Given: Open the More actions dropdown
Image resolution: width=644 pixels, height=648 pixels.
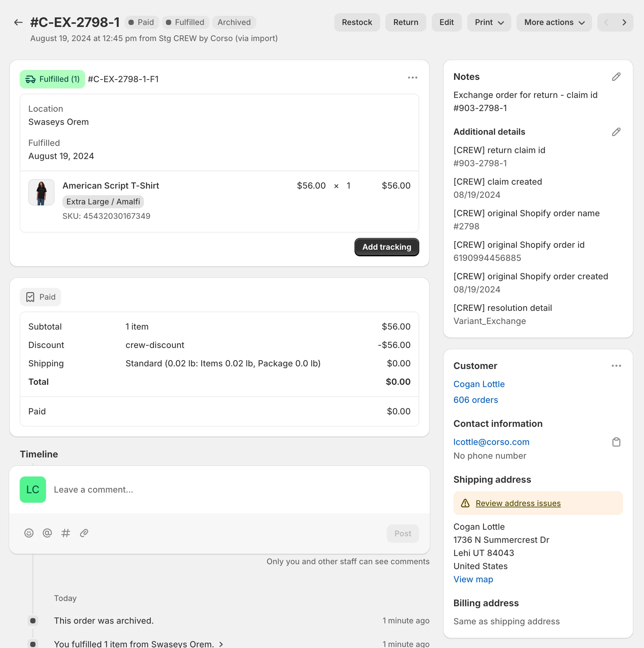Looking at the screenshot, I should point(553,22).
